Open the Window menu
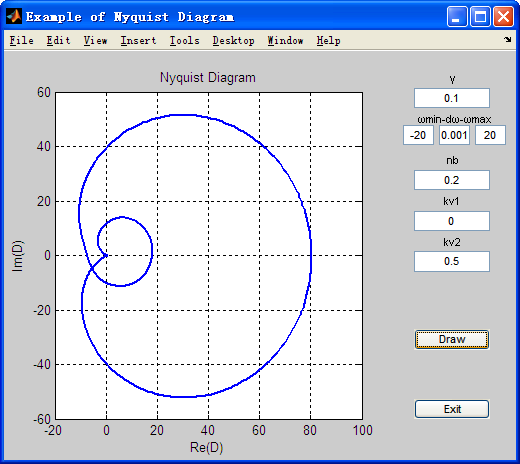Screen dimensions: 520x464 point(285,40)
